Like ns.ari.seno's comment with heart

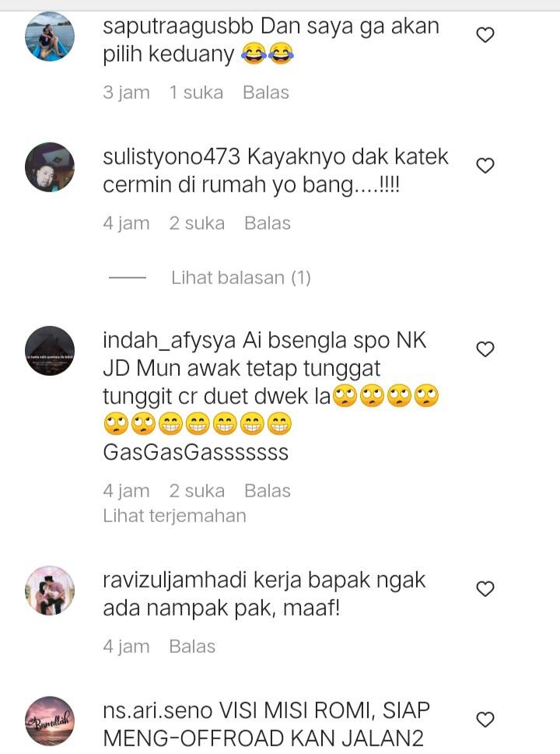485,720
